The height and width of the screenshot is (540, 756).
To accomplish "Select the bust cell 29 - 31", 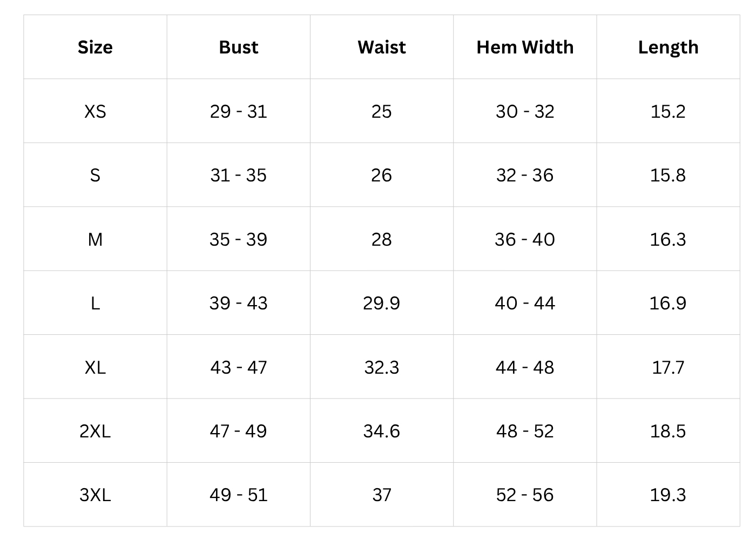I will (238, 112).
